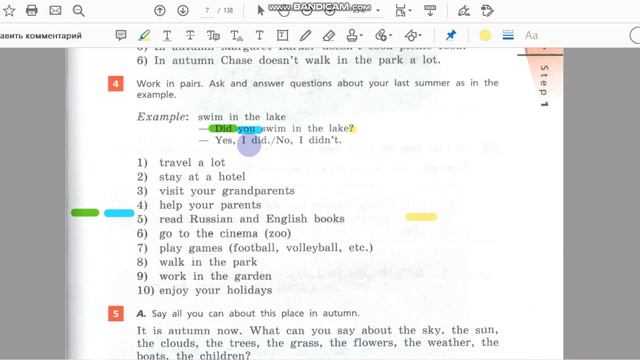Click the text 'help your parents'
Image resolution: width=640 pixels, height=360 pixels.
210,205
